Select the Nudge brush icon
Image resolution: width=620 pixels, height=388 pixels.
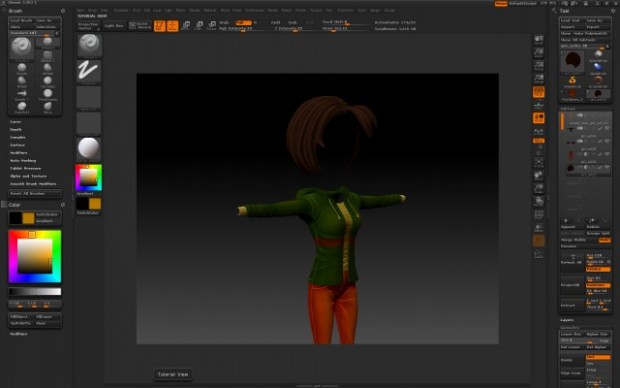pos(22,81)
